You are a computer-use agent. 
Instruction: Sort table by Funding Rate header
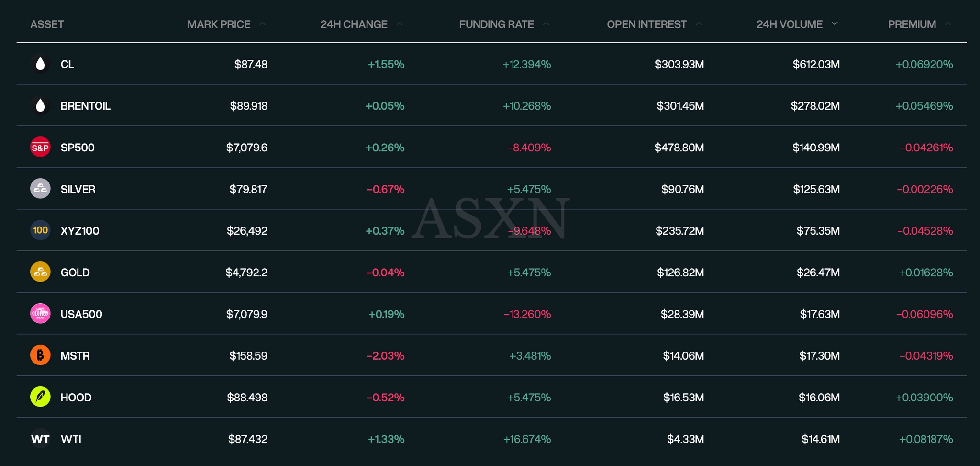tap(496, 24)
